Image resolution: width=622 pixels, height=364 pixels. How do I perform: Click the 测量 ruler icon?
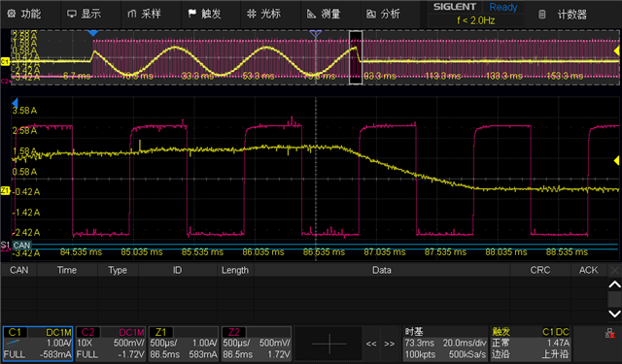(311, 15)
